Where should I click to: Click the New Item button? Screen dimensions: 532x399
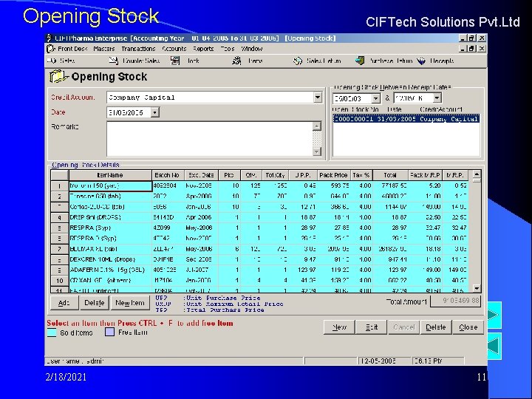(130, 303)
